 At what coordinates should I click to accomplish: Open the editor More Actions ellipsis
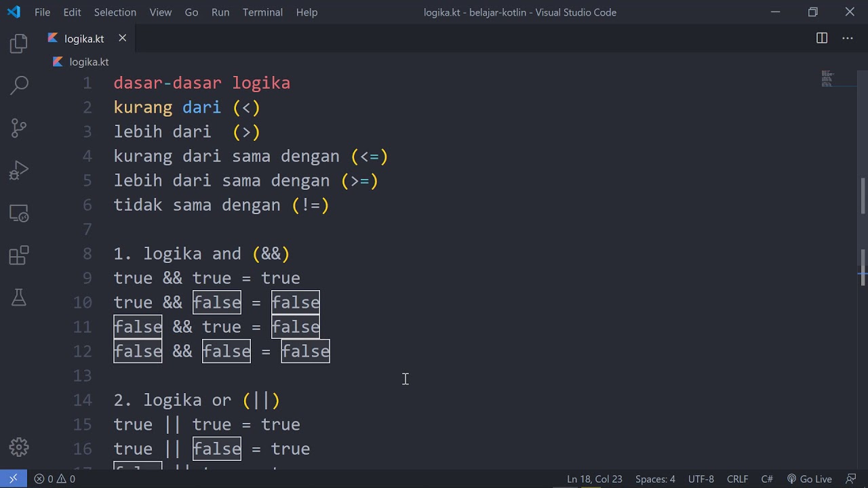pyautogui.click(x=848, y=38)
